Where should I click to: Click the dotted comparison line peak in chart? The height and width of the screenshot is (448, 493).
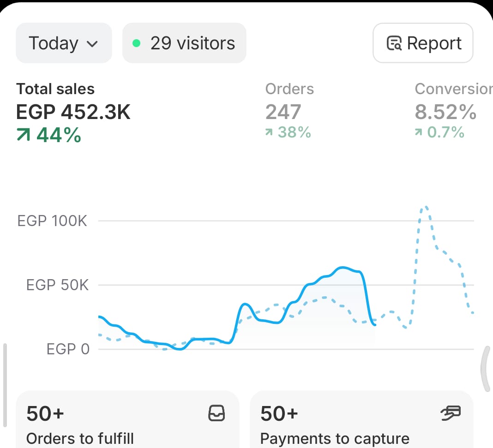pyautogui.click(x=425, y=207)
